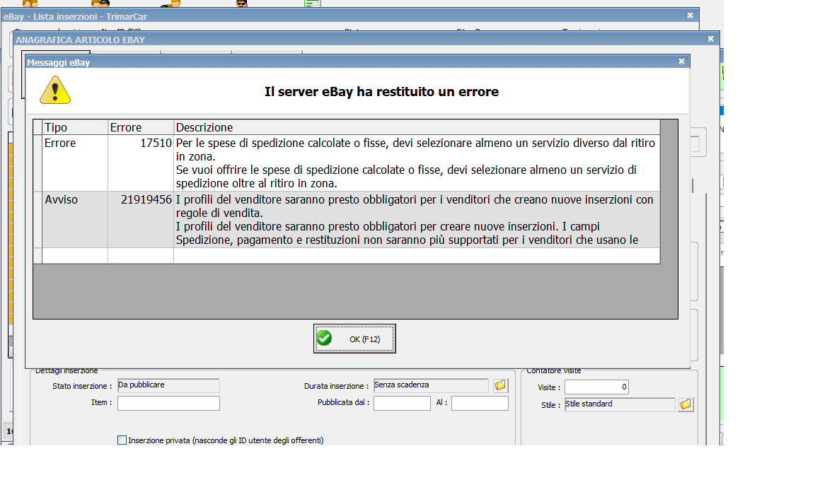Click the Tipo column header
Viewport: 815px width, 504px height.
coord(75,127)
